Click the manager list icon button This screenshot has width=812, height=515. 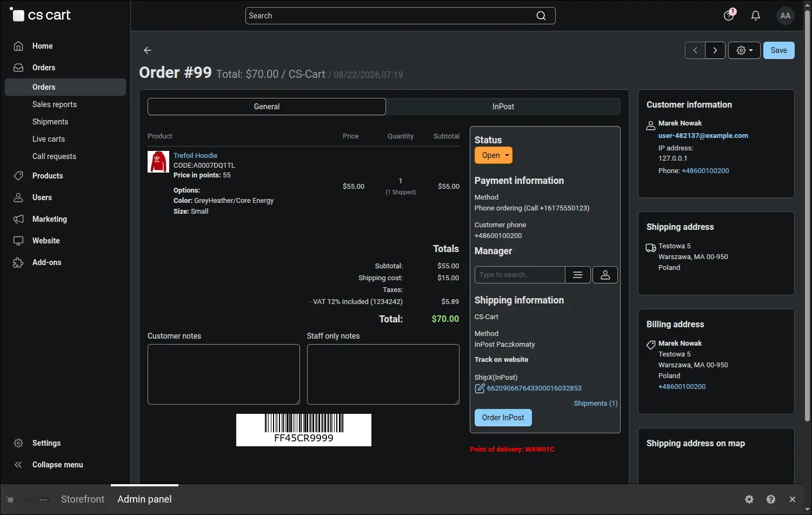[578, 275]
